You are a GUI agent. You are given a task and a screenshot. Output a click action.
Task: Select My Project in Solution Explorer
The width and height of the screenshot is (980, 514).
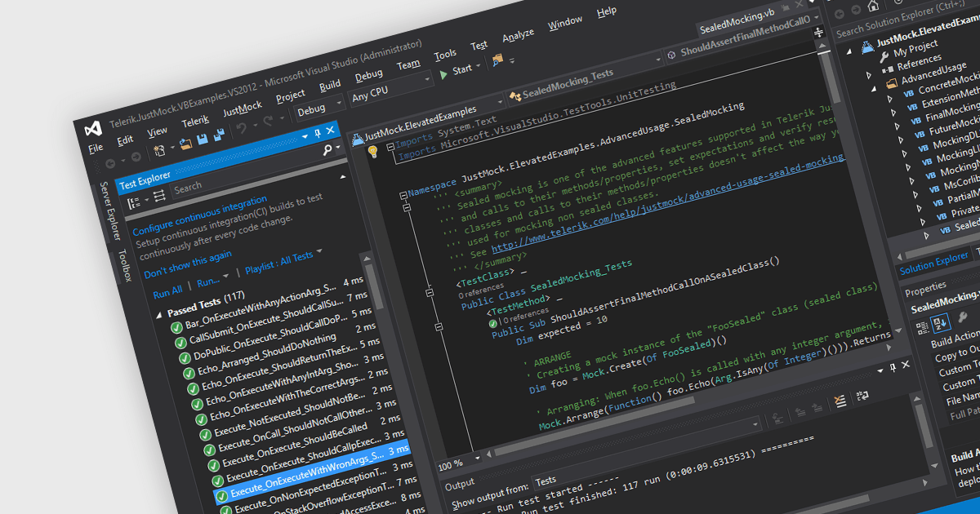(x=915, y=51)
